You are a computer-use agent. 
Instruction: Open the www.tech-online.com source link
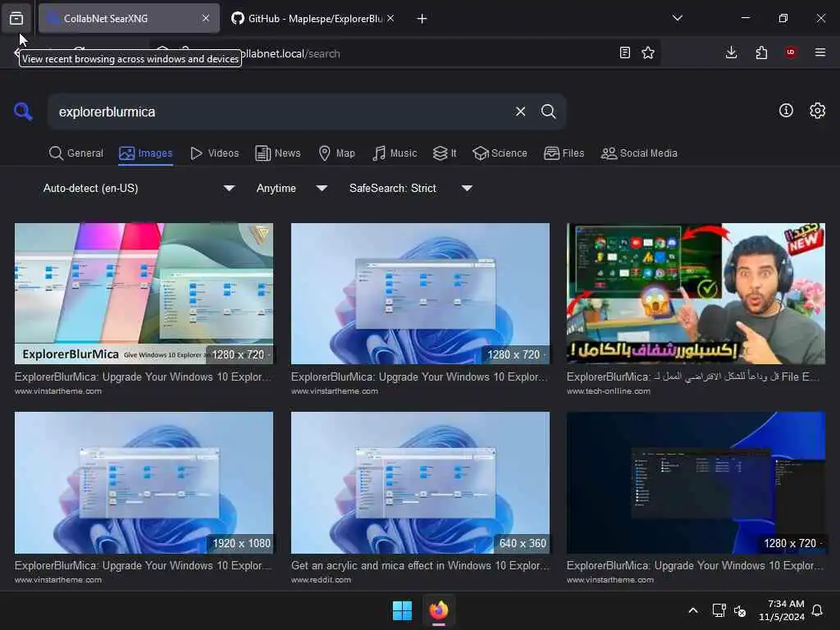point(609,391)
